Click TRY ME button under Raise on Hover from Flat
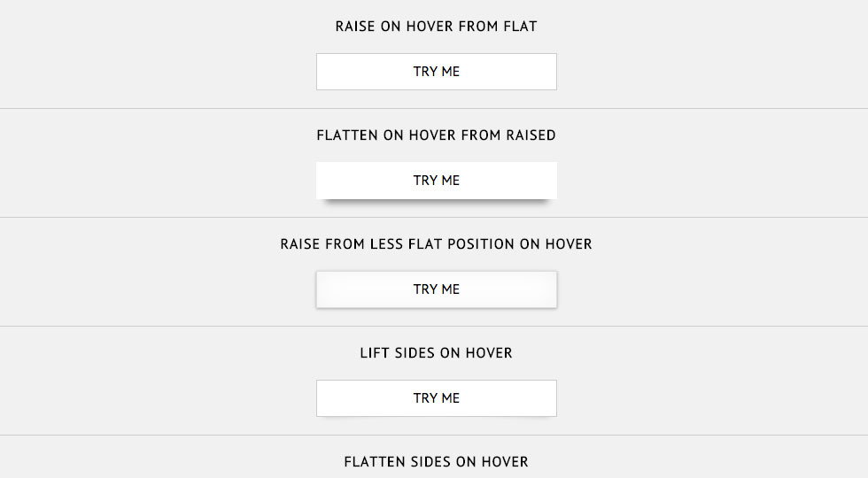Image resolution: width=868 pixels, height=478 pixels. (436, 72)
